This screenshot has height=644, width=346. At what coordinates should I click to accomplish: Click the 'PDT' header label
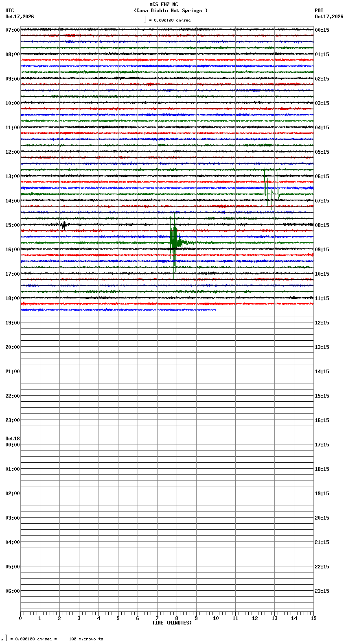[x=319, y=11]
